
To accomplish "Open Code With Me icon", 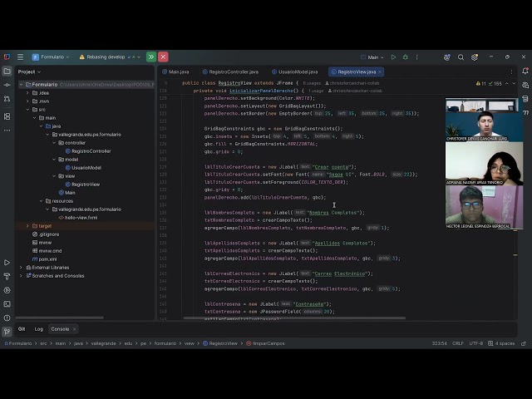I will pos(447,57).
